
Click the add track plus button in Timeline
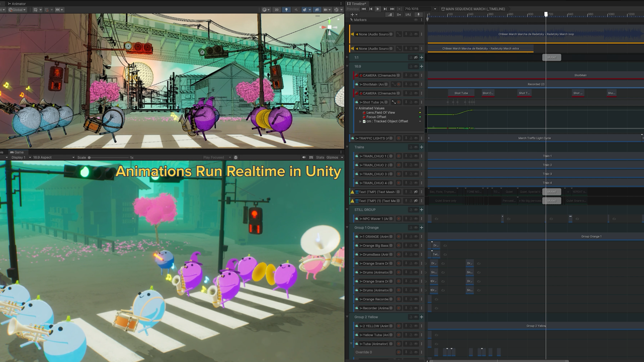click(x=352, y=15)
